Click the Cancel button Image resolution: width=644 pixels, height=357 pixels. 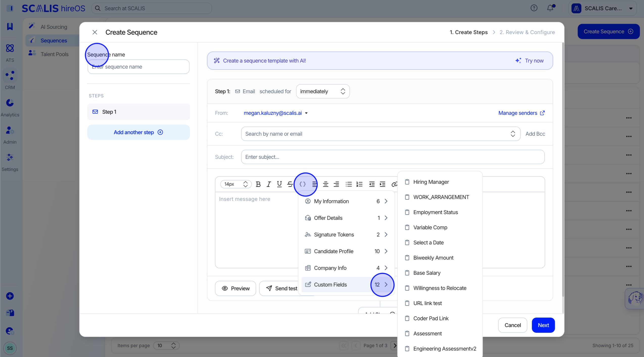(x=513, y=325)
